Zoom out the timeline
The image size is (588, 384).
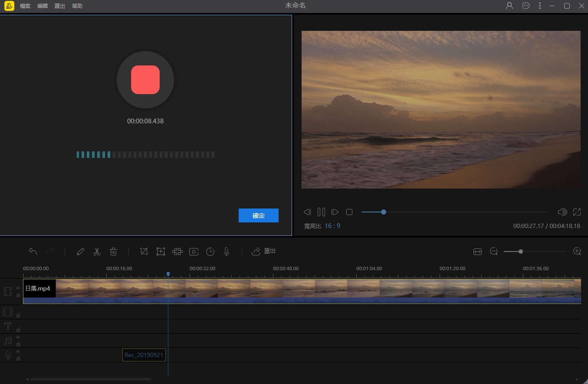[x=493, y=251]
